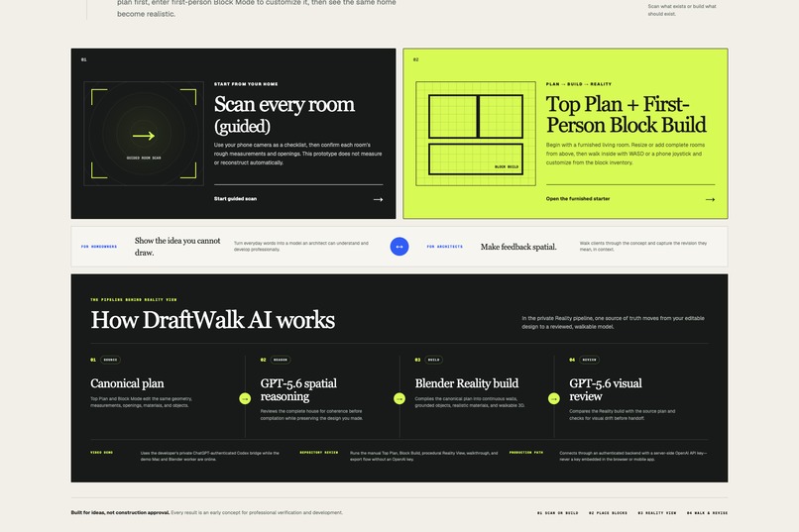The width and height of the screenshot is (799, 532).
Task: Click the green arrow circle after Canonical plan
Action: coord(245,398)
